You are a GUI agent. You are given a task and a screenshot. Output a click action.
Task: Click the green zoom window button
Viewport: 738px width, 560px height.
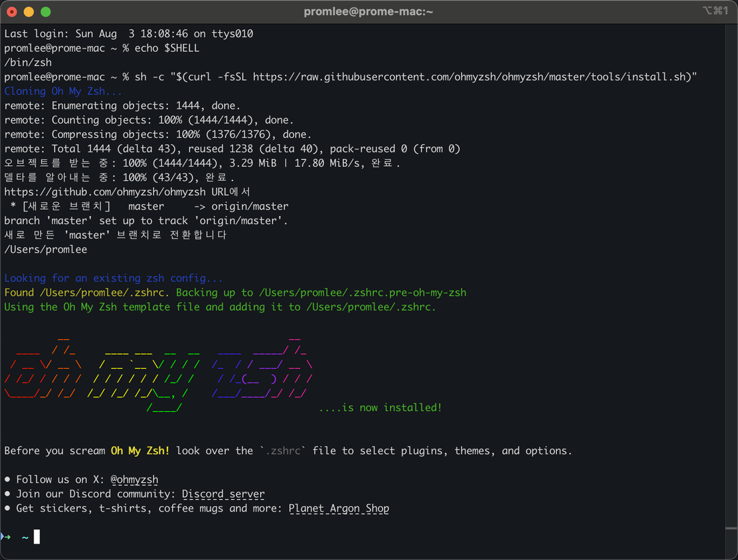tap(46, 12)
